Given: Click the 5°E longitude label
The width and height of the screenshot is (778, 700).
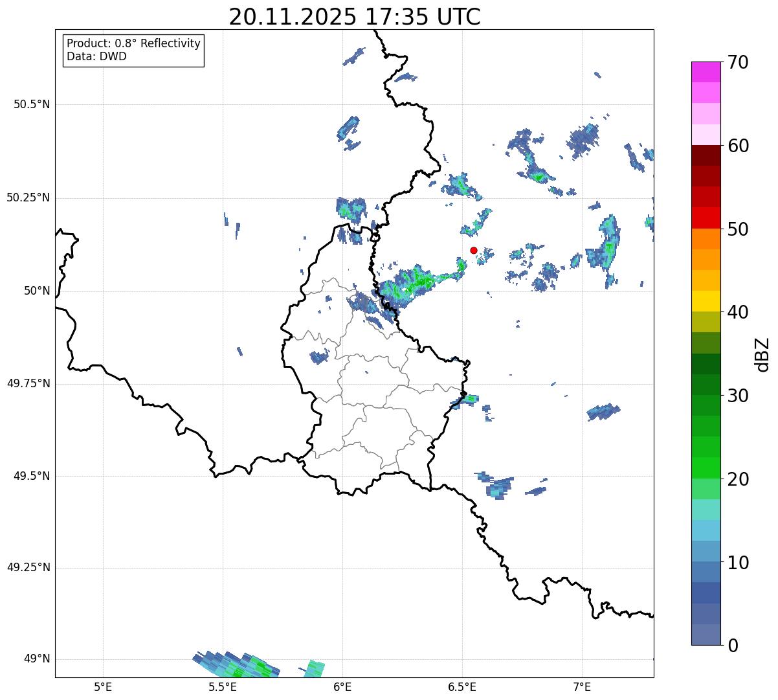Looking at the screenshot, I should point(103,686).
